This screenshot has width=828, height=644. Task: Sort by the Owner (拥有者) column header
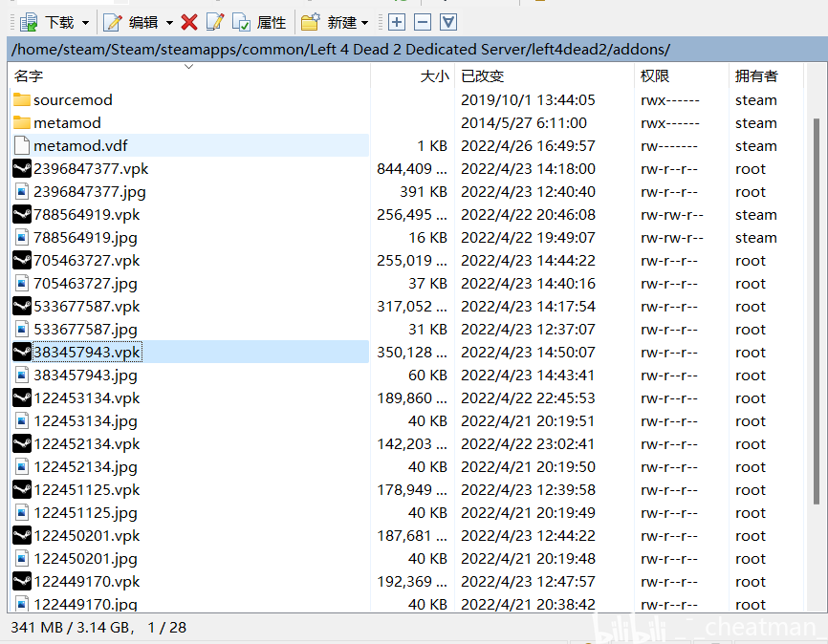[766, 76]
